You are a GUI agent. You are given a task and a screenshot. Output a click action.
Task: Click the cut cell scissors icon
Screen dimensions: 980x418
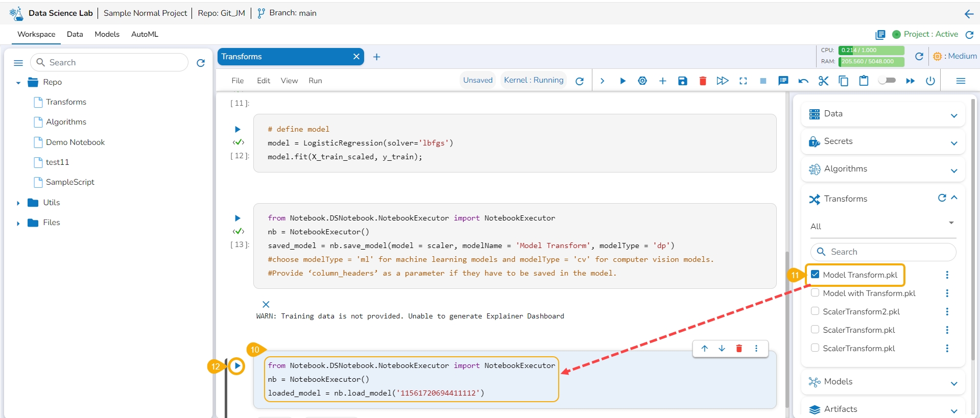(823, 81)
